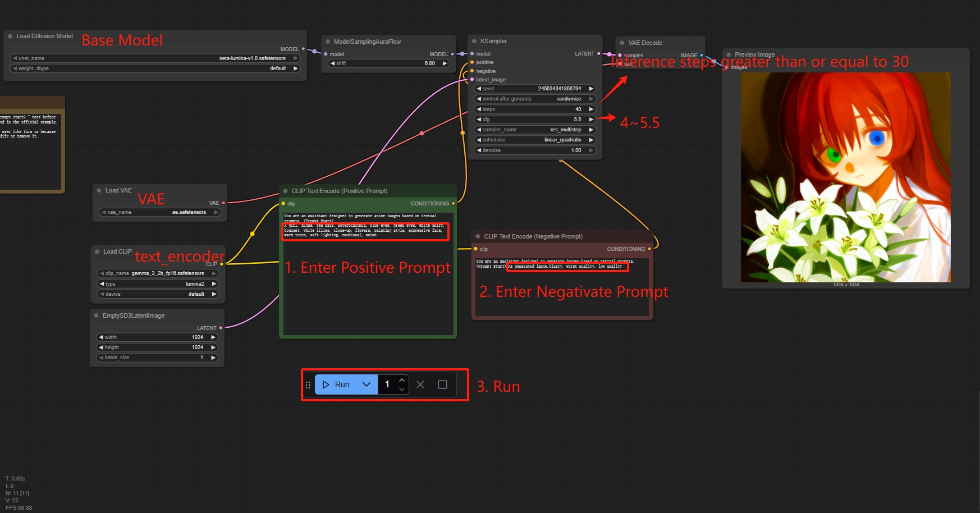Open the chevron dropdown beside Run
This screenshot has height=513, width=980.
(367, 384)
